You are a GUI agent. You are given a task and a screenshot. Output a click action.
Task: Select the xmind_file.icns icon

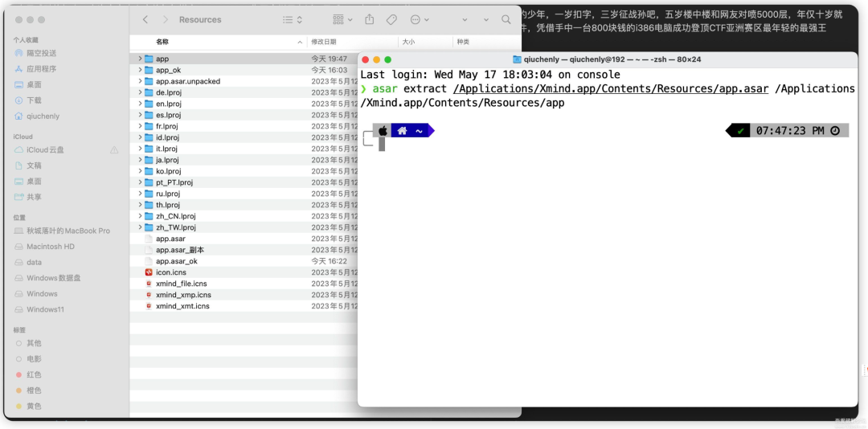click(x=149, y=284)
